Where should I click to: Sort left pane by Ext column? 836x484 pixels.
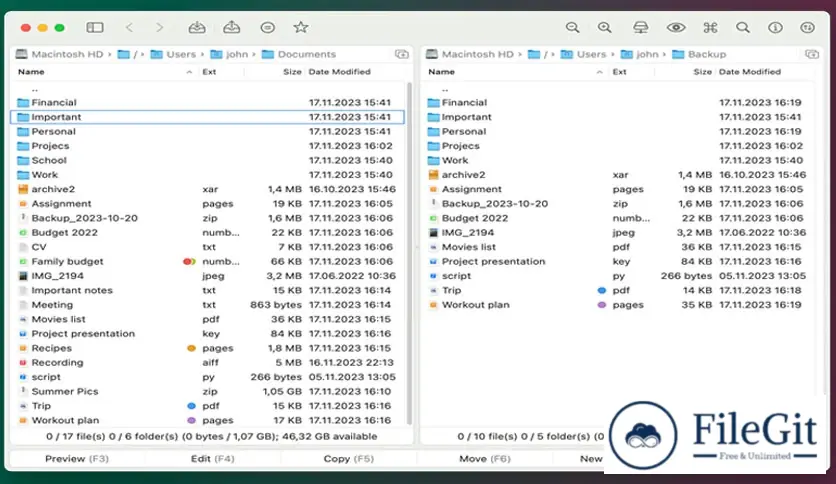point(209,72)
